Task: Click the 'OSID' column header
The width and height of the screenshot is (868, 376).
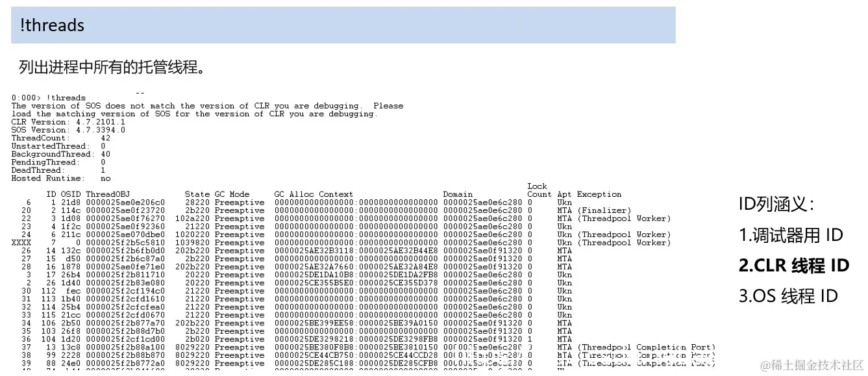Action: pos(71,194)
